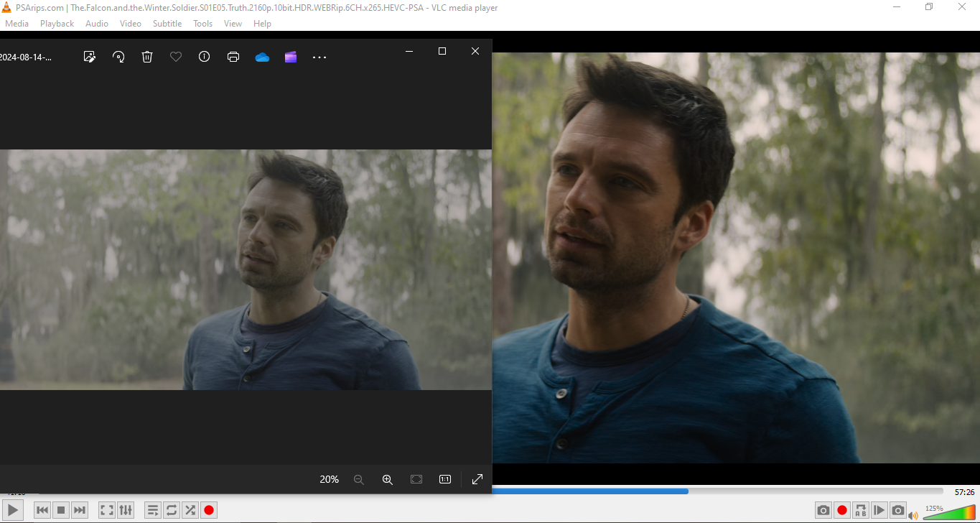Open the Tools menu
980x523 pixels.
coord(203,23)
